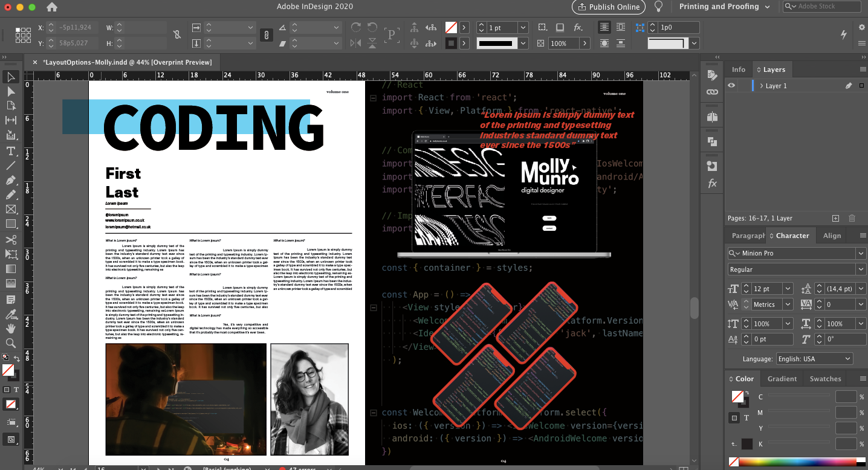Viewport: 868px width, 470px height.
Task: Toggle constrain proportions for width and height
Action: point(177,35)
